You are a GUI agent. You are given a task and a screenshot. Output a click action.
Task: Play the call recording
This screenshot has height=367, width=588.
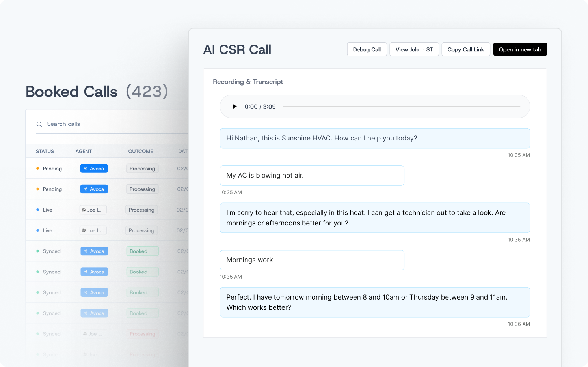pos(234,107)
